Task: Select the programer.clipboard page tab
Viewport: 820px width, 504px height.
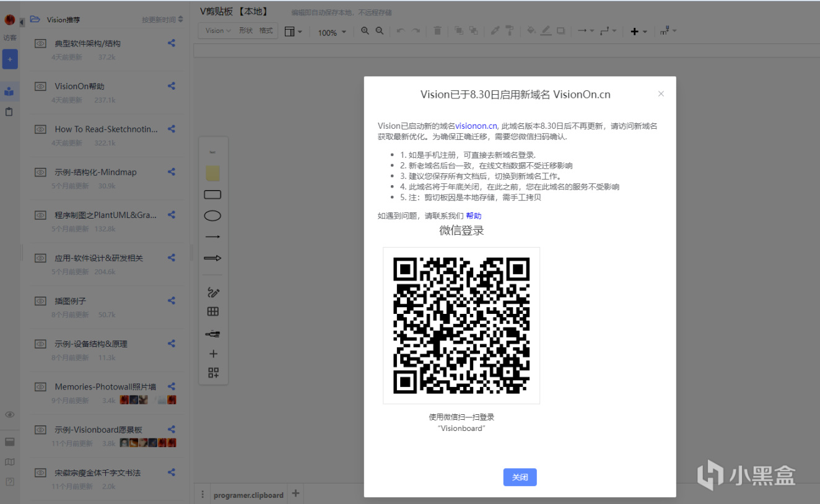Action: (x=248, y=495)
